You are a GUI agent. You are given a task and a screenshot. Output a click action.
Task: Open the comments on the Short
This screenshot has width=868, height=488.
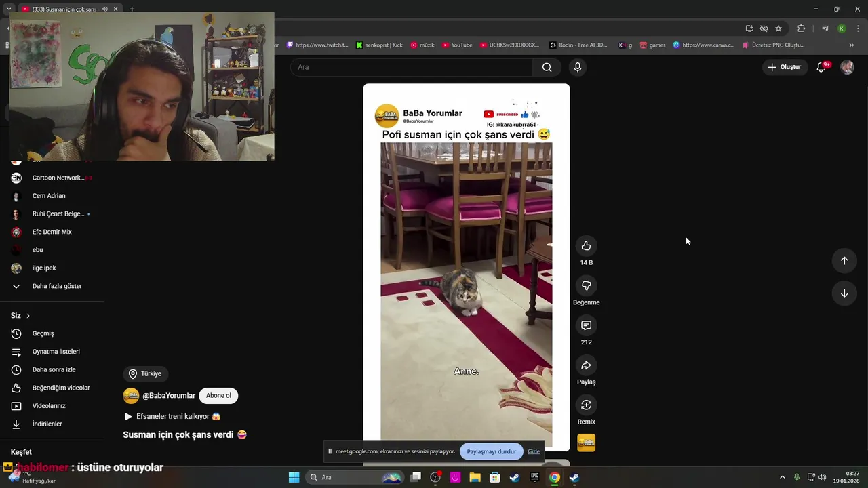click(x=586, y=325)
